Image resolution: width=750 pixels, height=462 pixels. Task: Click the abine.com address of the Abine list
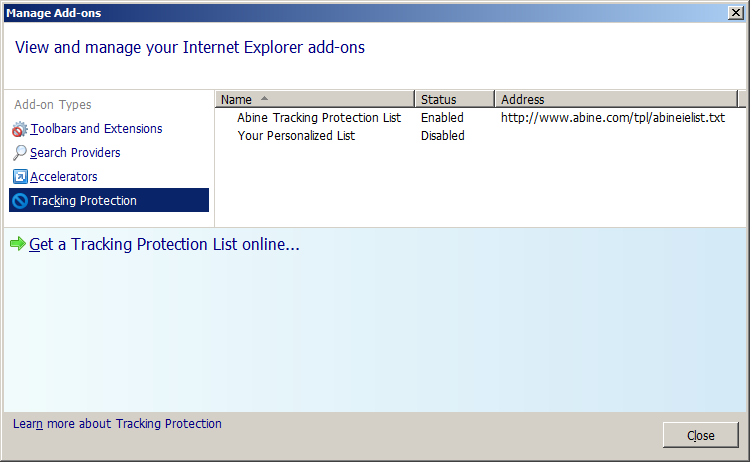612,118
